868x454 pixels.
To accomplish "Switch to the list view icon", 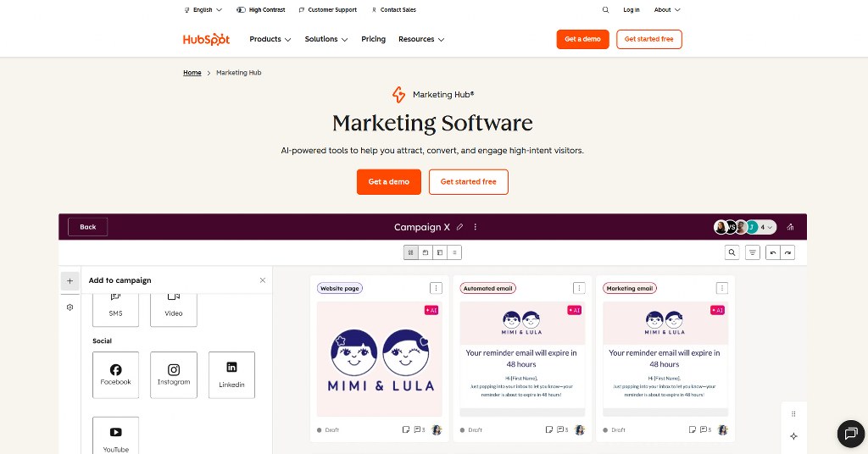I will pyautogui.click(x=454, y=252).
